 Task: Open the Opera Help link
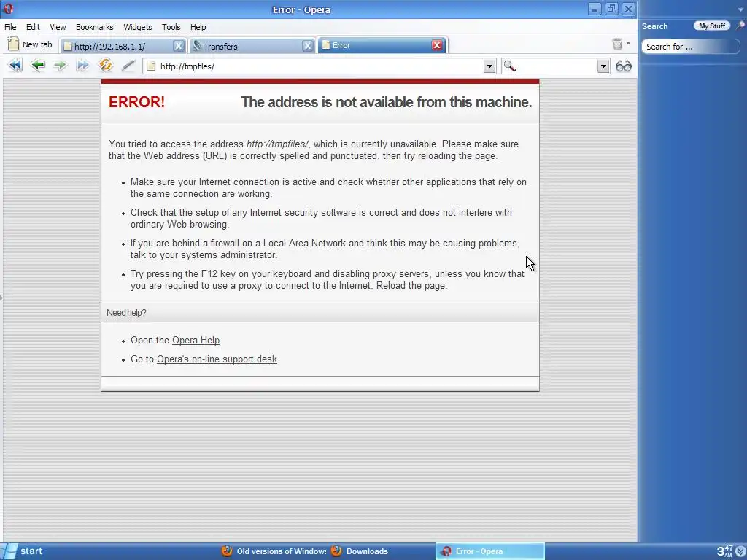point(196,340)
